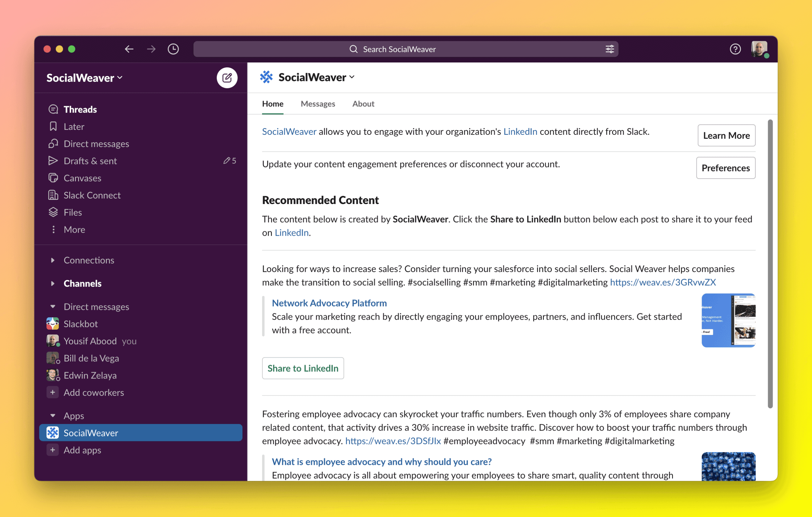Click Share to LinkedIn button
The image size is (812, 517).
point(303,368)
